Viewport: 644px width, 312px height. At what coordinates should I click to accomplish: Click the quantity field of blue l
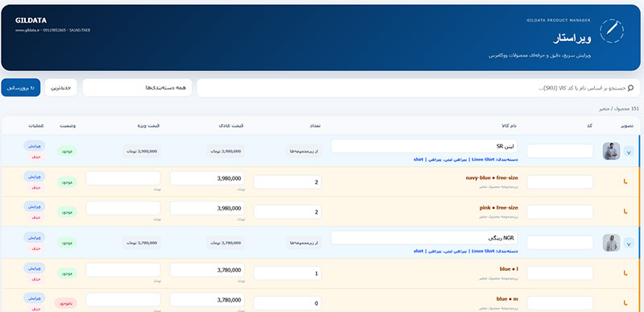pyautogui.click(x=287, y=273)
